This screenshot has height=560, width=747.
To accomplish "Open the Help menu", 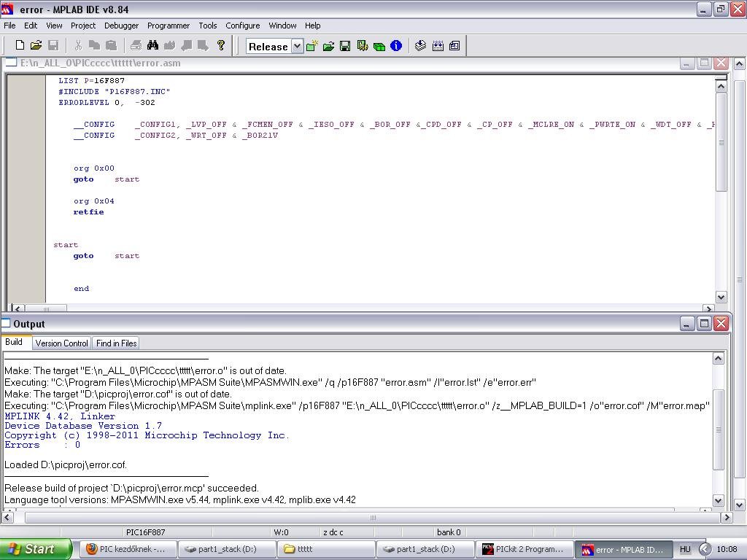I will [x=312, y=26].
